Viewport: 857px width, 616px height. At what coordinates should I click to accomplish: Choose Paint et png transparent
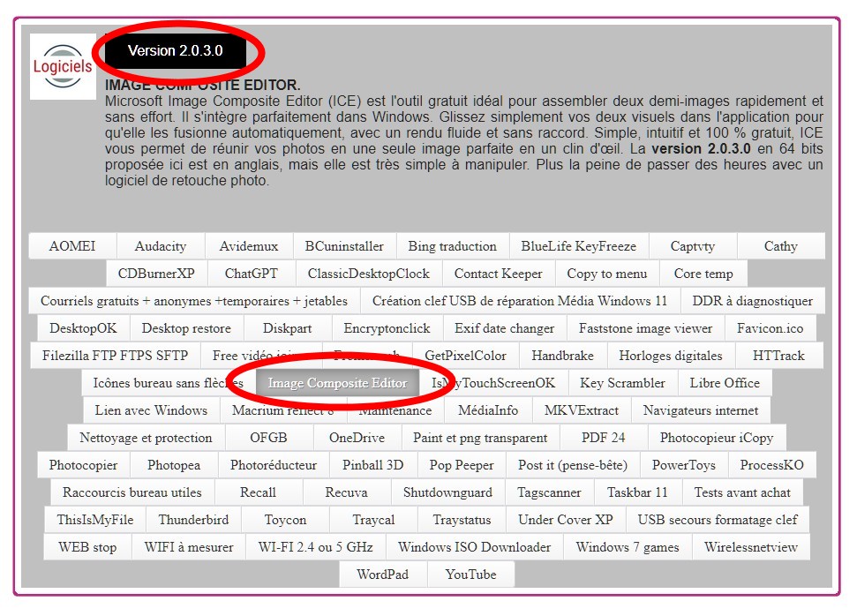coord(480,437)
